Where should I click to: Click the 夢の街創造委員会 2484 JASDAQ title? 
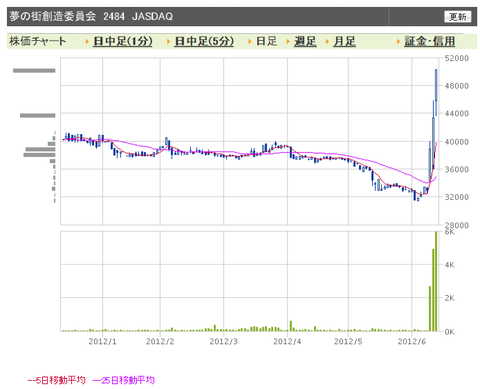(91, 16)
